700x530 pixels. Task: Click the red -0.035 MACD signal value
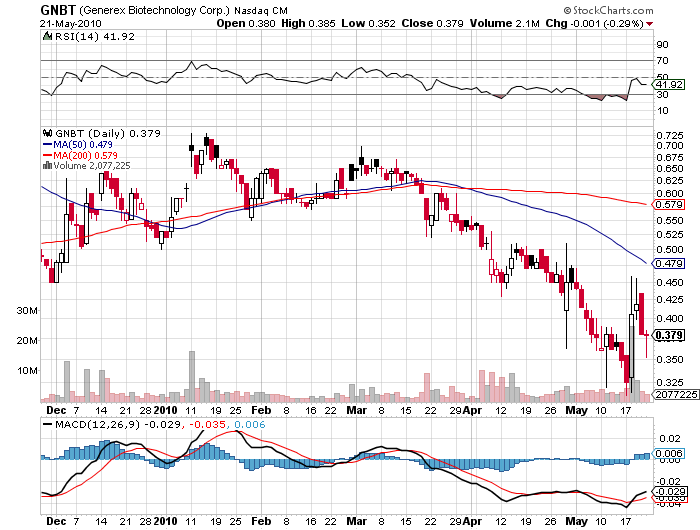coord(208,424)
